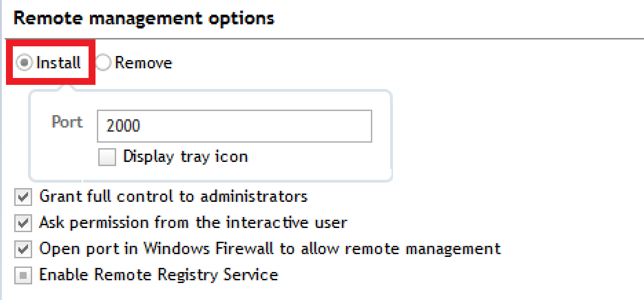
Task: Select the Install radio button circle
Action: point(24,62)
